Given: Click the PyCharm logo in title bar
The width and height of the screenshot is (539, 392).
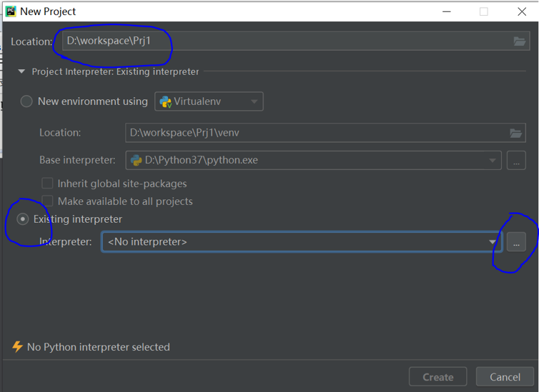Looking at the screenshot, I should tap(11, 11).
